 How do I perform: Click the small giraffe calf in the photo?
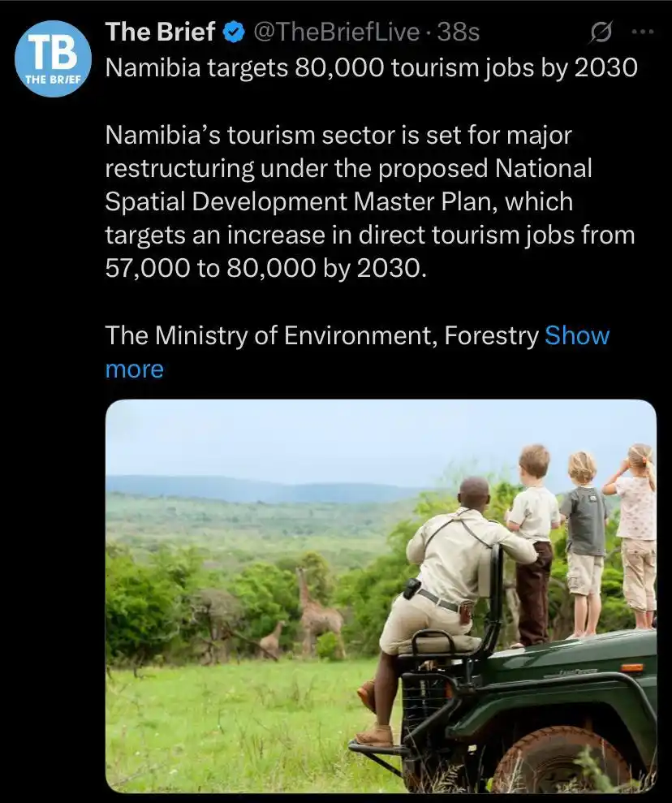pyautogui.click(x=271, y=639)
